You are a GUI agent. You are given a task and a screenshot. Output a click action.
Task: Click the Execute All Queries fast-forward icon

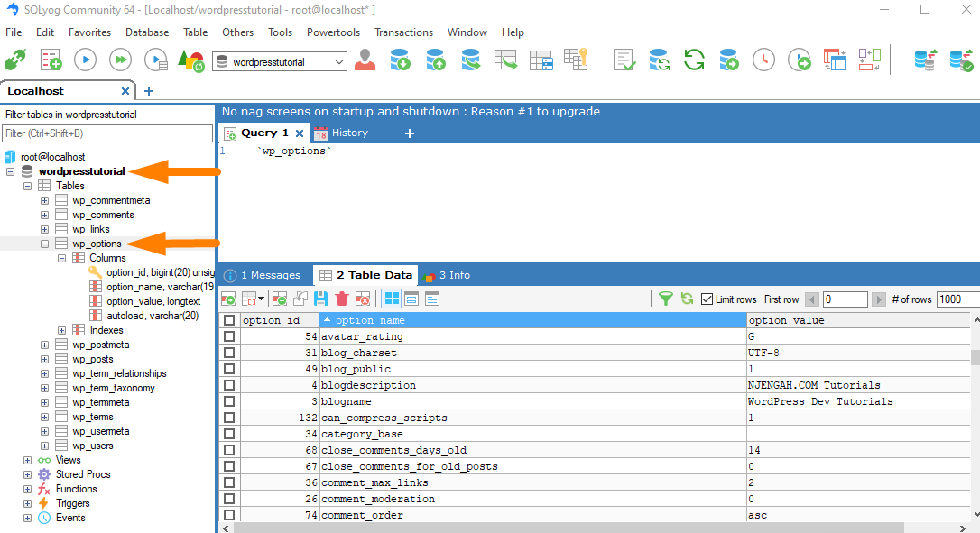[121, 60]
